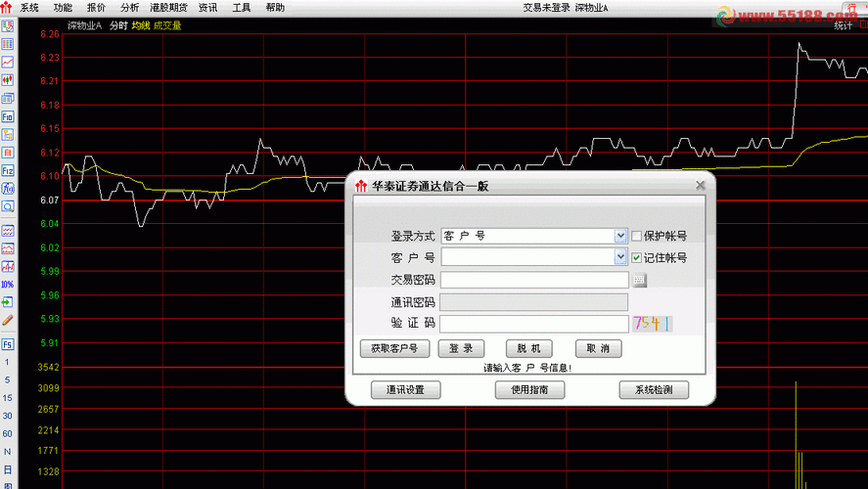Open the soft keyboard icon beside 交易密码
This screenshot has height=489, width=868.
(x=639, y=281)
